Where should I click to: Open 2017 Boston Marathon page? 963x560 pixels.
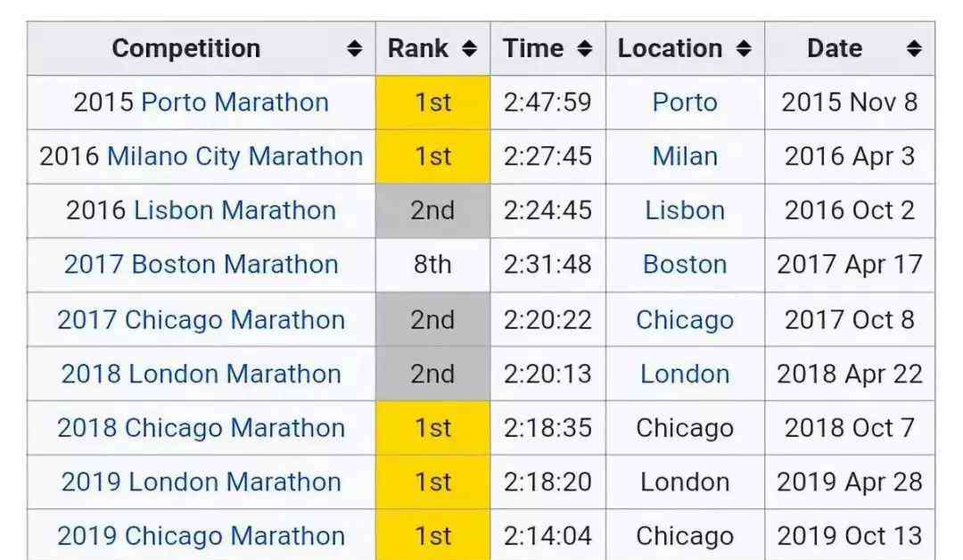[201, 265]
